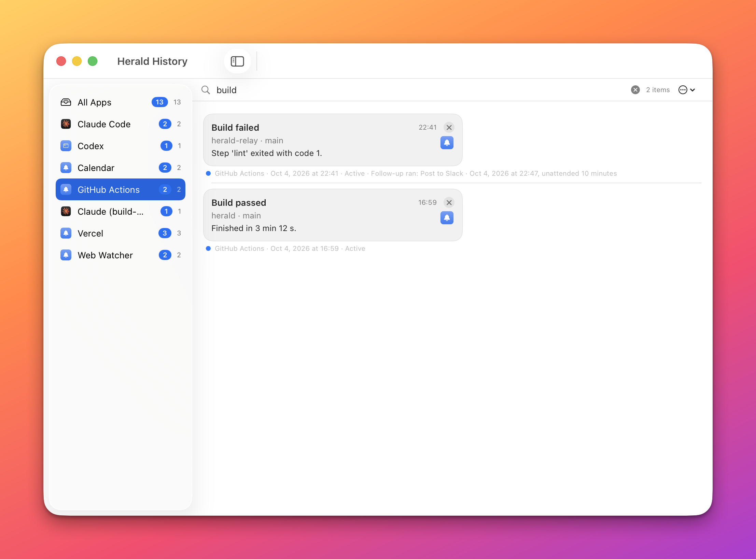756x559 pixels.
Task: Click the Vercel bell icon
Action: (x=66, y=233)
